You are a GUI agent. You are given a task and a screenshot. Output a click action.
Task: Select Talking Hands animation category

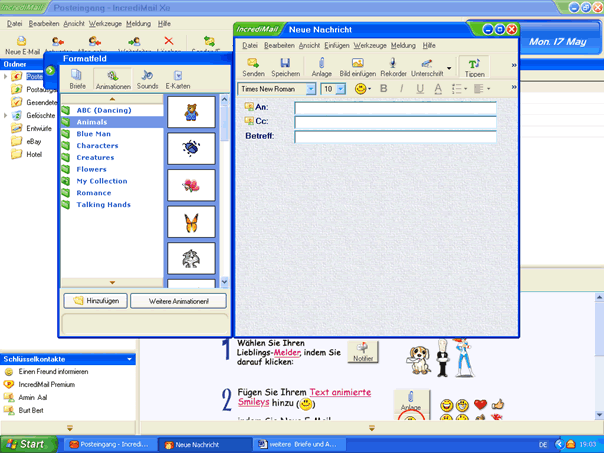click(x=103, y=205)
